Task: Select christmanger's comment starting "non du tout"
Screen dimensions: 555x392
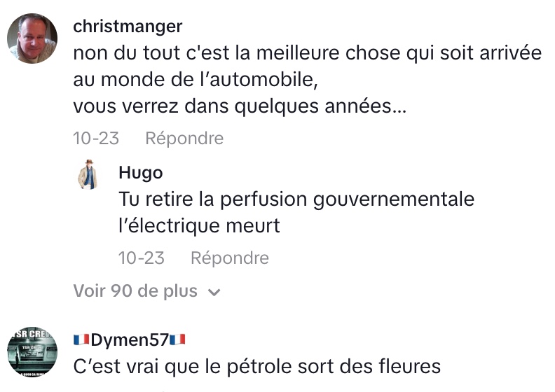Action: point(307,53)
